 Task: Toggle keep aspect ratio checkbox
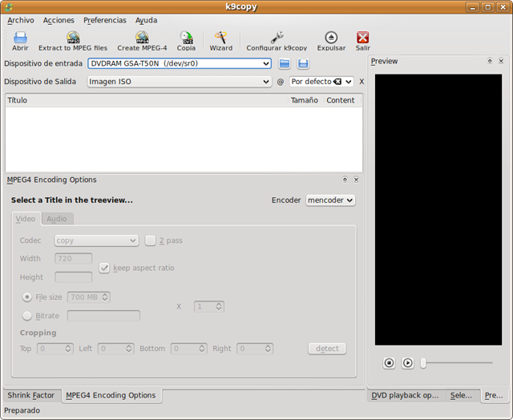point(104,268)
